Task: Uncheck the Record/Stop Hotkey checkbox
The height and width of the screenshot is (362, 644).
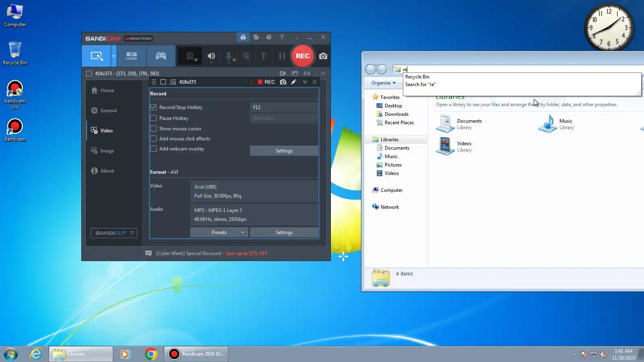Action: [x=153, y=107]
